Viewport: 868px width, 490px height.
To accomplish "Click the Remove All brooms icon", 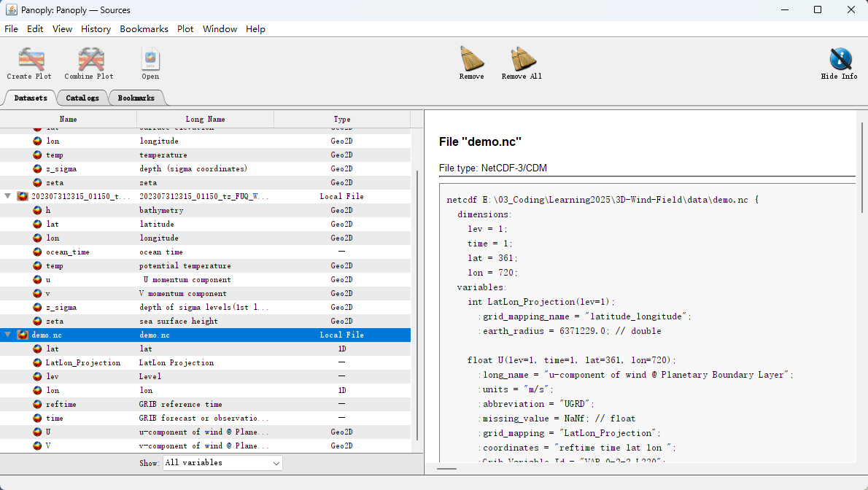I will pyautogui.click(x=522, y=59).
